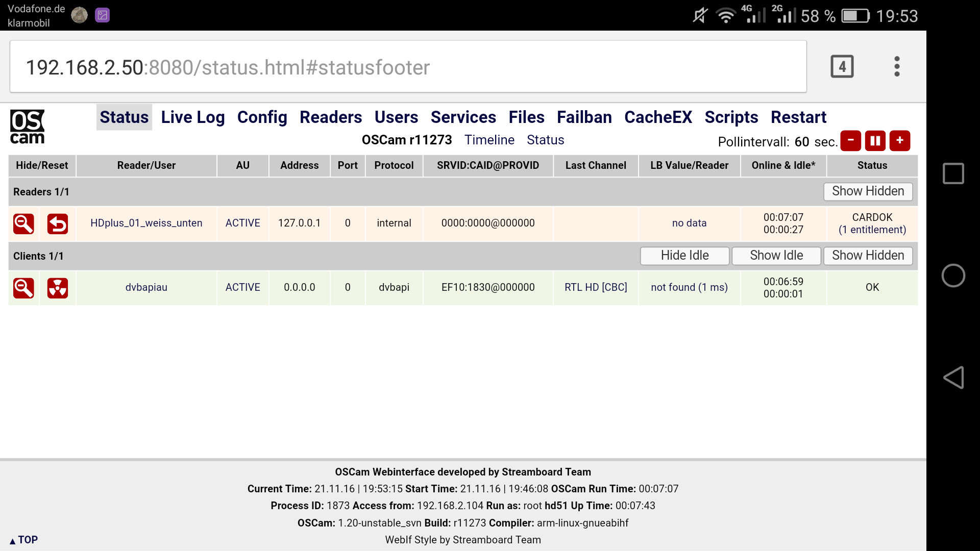Pause status polling

(875, 140)
